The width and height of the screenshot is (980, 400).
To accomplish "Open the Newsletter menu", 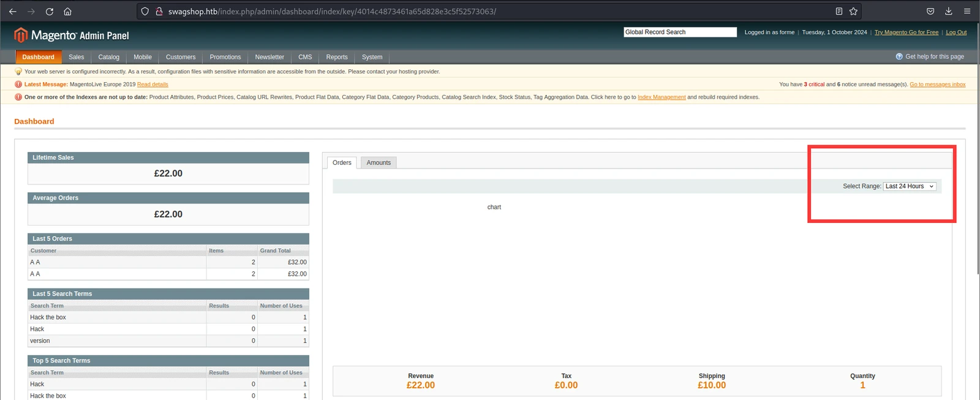I will [x=269, y=57].
